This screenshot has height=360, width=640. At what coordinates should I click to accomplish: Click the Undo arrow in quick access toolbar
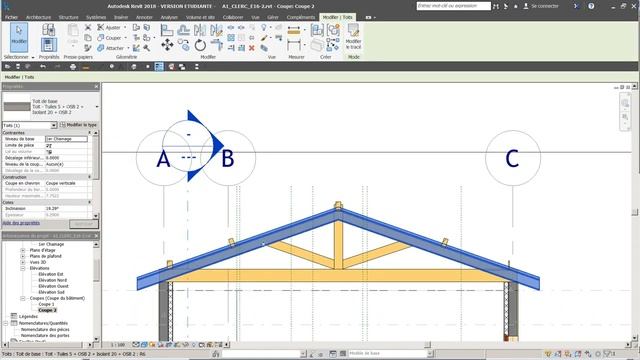43,67
